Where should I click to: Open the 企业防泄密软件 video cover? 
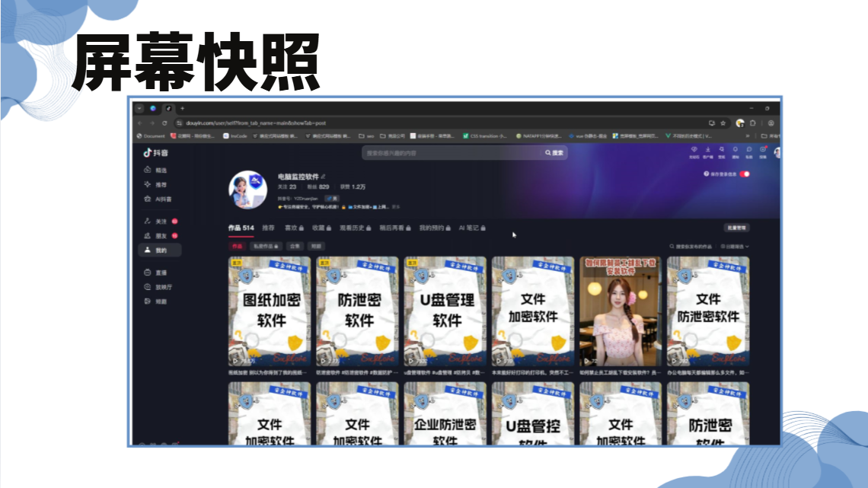coord(445,413)
